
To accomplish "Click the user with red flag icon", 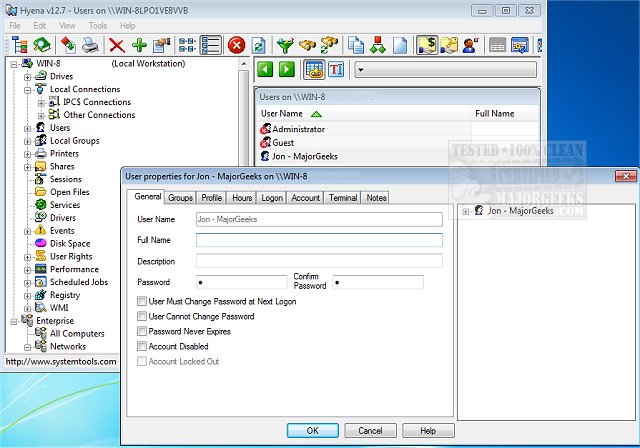I will click(471, 45).
